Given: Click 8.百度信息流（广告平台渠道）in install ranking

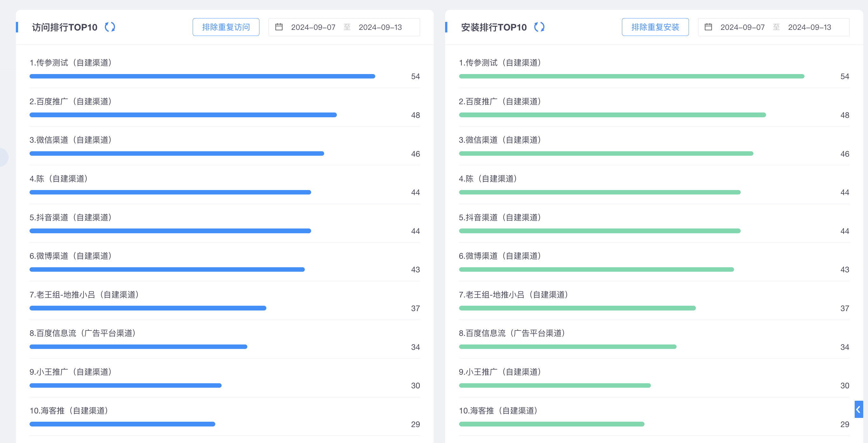Looking at the screenshot, I should pos(512,333).
